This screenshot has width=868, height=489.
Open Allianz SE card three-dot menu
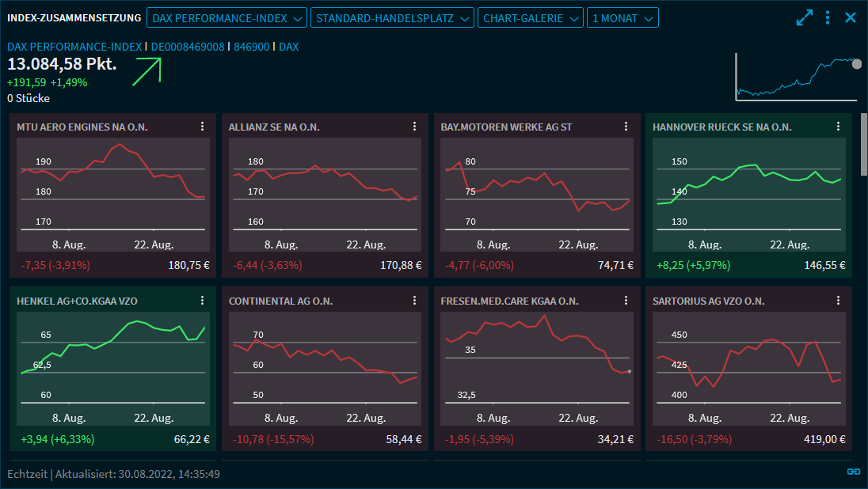pos(414,127)
